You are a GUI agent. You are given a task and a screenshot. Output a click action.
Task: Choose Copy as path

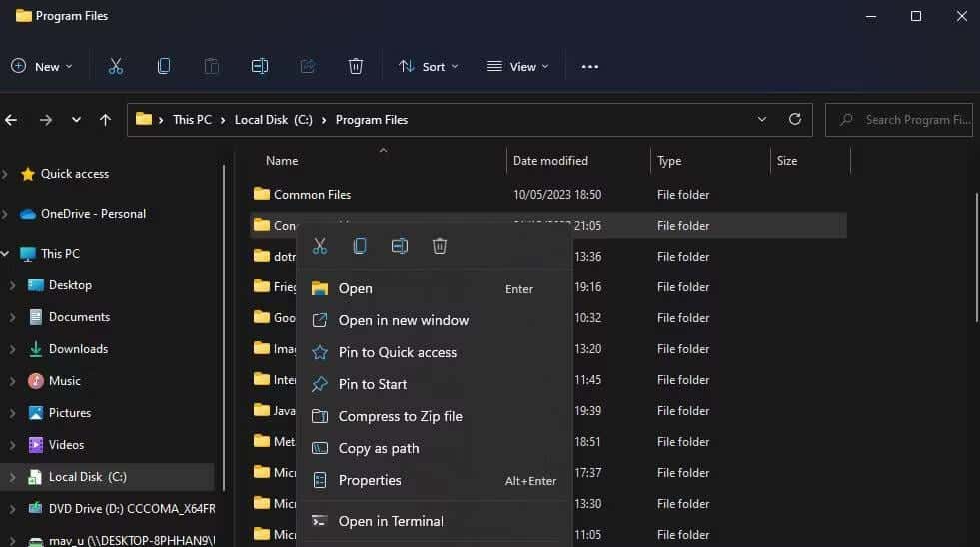(435, 448)
